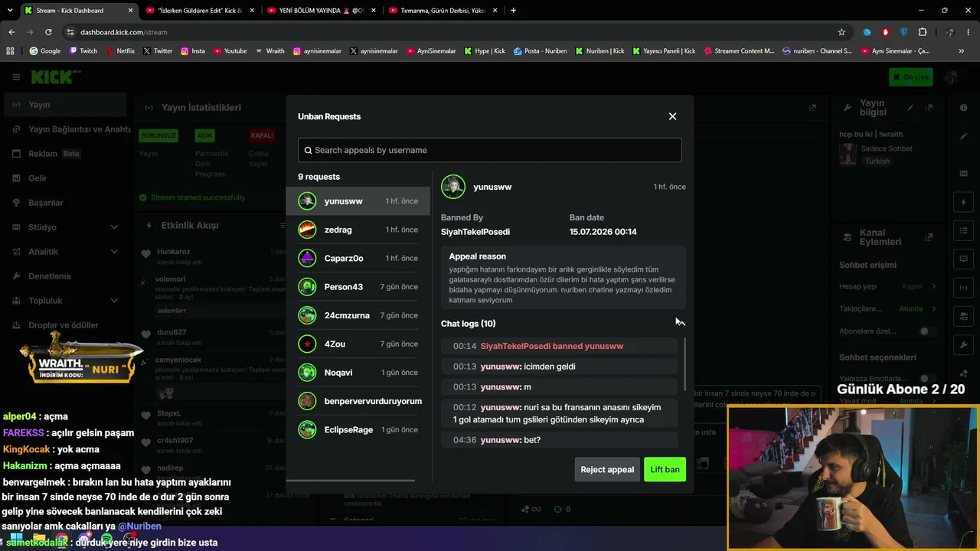Open the Netflix bookmark
Viewport: 980px width, 551px height.
click(x=119, y=51)
